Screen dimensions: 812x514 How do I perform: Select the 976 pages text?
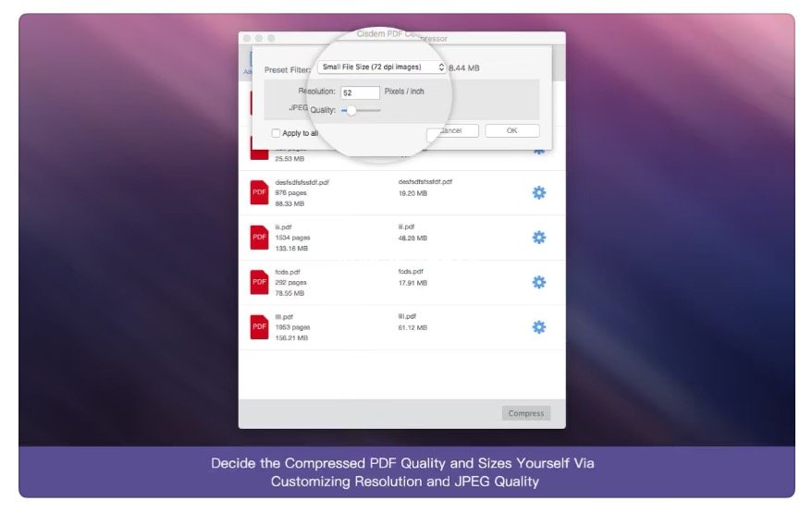click(290, 192)
